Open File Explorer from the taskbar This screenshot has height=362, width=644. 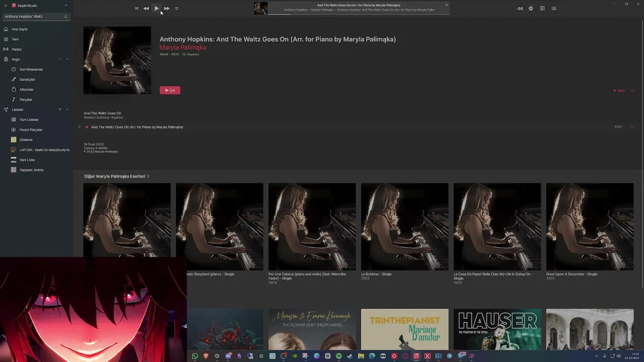pyautogui.click(x=361, y=356)
